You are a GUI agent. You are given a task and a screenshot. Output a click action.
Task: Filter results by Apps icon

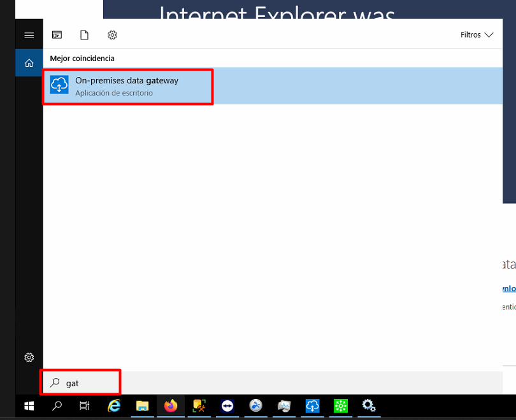[x=57, y=35]
